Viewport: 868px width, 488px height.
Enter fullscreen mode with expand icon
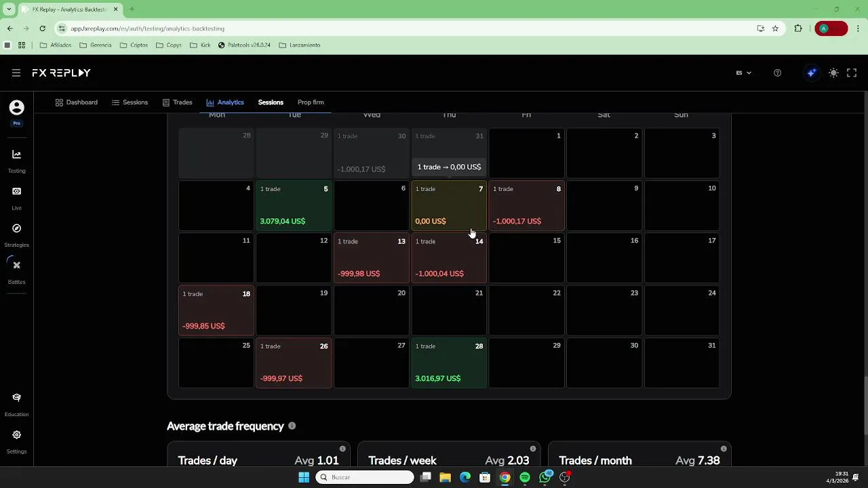(852, 73)
